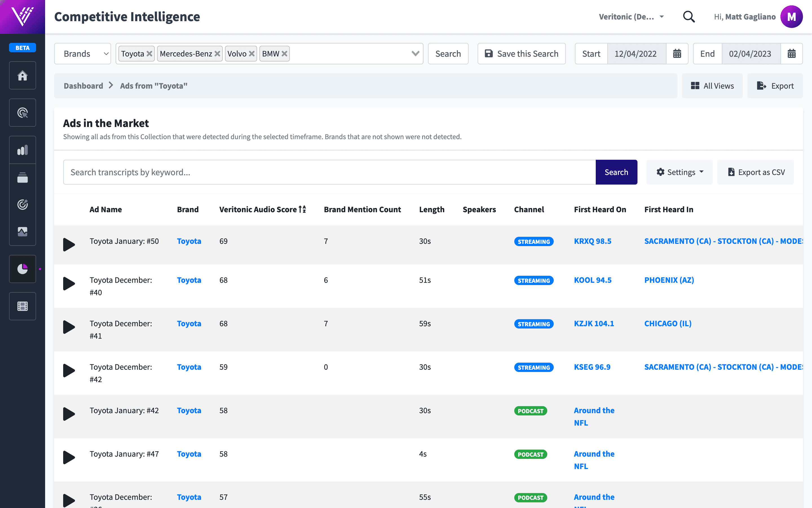Image resolution: width=812 pixels, height=508 pixels.
Task: Open the KOOL 94.5 station link
Action: pyautogui.click(x=593, y=280)
